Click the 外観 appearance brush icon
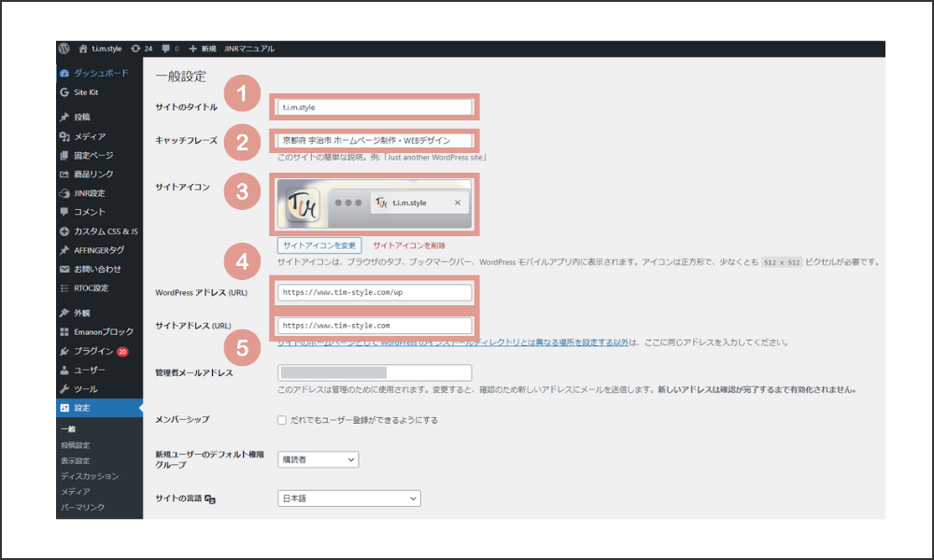The image size is (934, 560). (64, 313)
